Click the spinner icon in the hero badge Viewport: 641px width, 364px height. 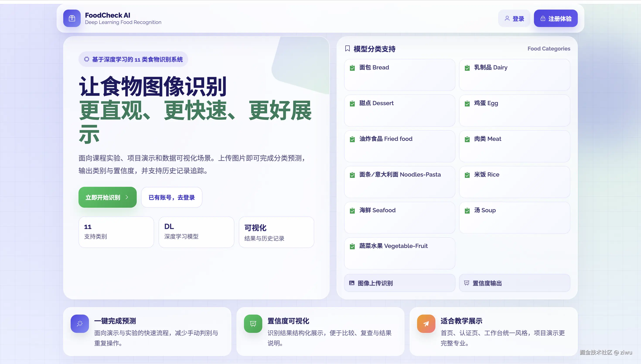(86, 59)
